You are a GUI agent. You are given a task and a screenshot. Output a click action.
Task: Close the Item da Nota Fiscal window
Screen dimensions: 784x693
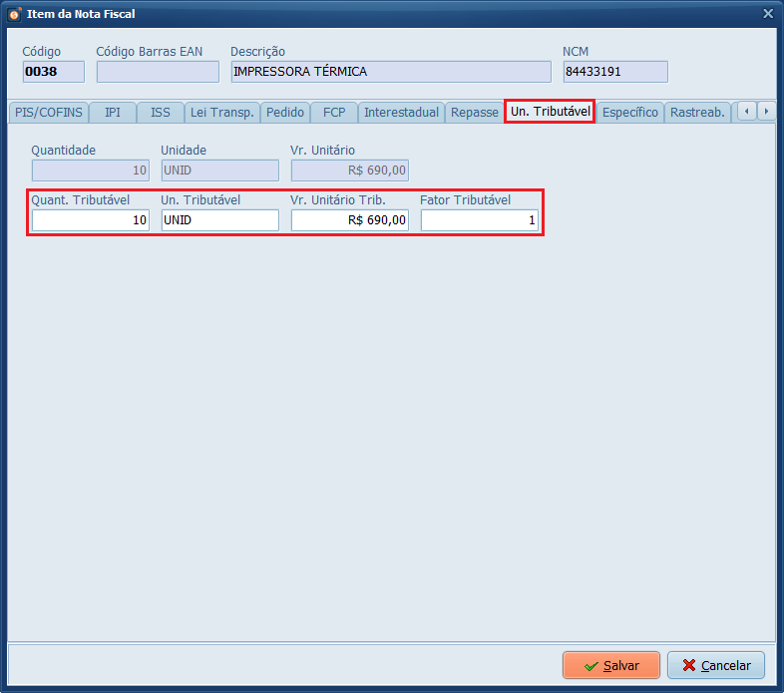click(767, 14)
